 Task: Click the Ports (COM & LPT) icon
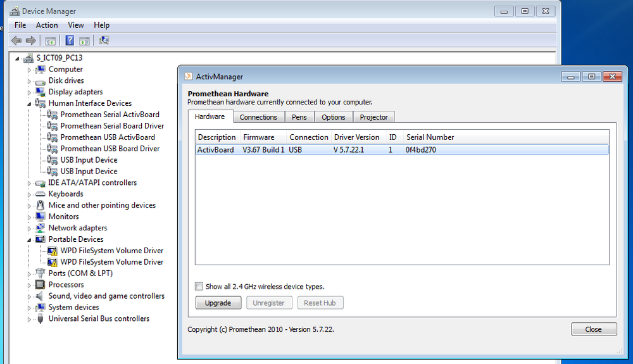(x=40, y=273)
